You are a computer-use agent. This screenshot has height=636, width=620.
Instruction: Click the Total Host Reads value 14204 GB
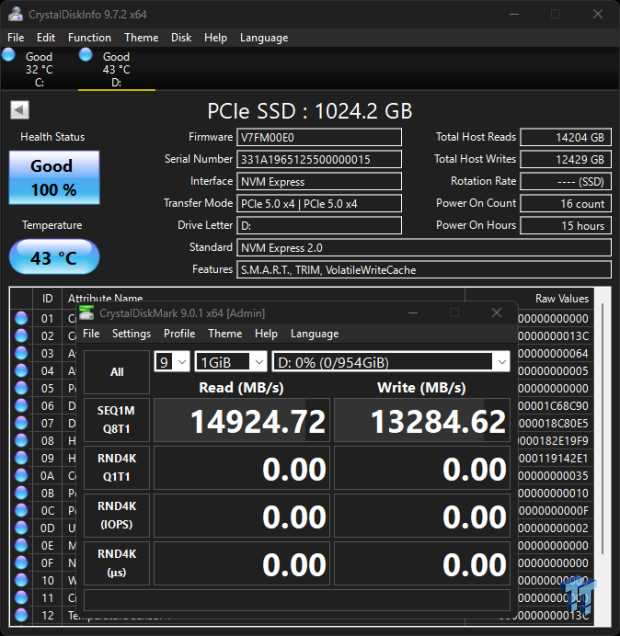click(x=566, y=138)
